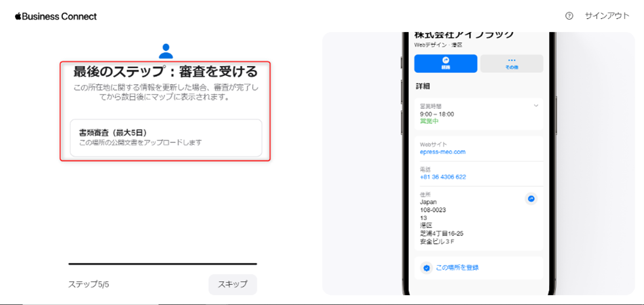The width and height of the screenshot is (644, 305).
Task: Click the この場所を登録 link
Action: click(457, 268)
